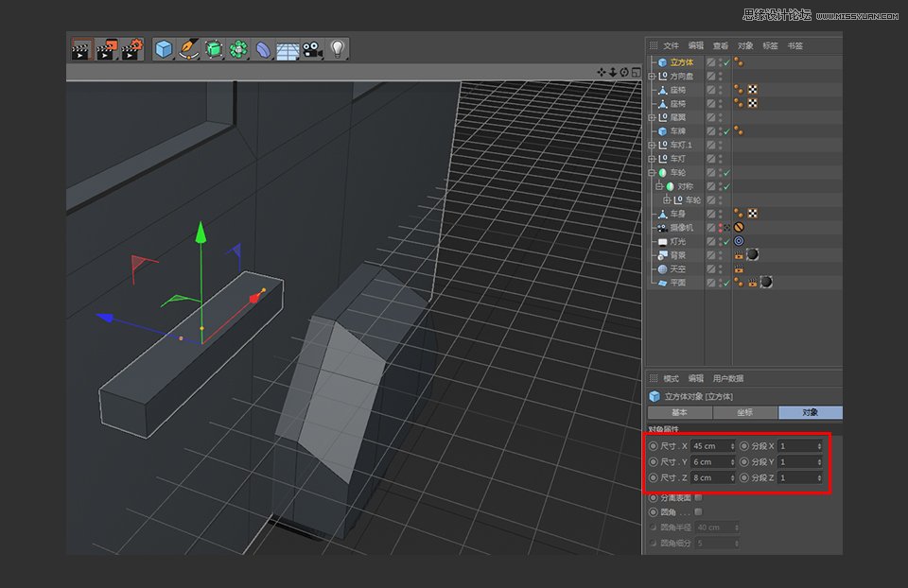Toggle the 圆角 fillet checkbox
The image size is (908, 588).
tap(698, 511)
